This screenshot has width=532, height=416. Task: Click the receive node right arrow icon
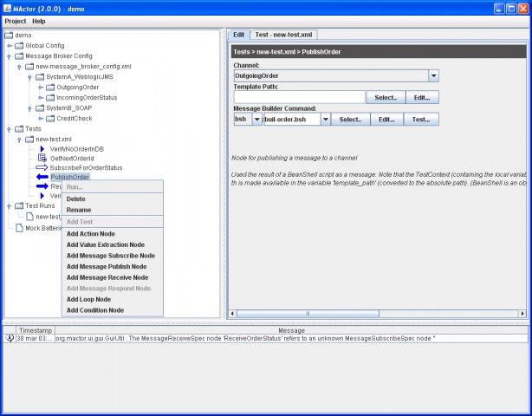42,186
